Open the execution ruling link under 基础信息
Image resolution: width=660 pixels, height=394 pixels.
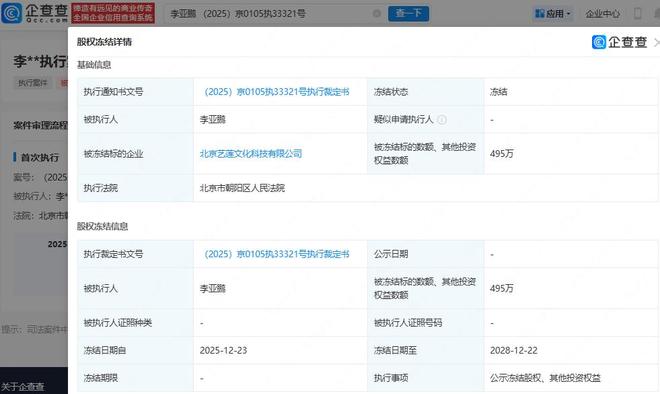point(277,92)
